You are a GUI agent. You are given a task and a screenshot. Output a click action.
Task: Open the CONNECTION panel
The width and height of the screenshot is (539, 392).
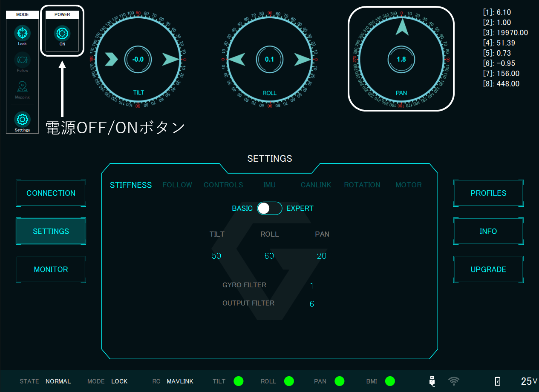point(51,193)
